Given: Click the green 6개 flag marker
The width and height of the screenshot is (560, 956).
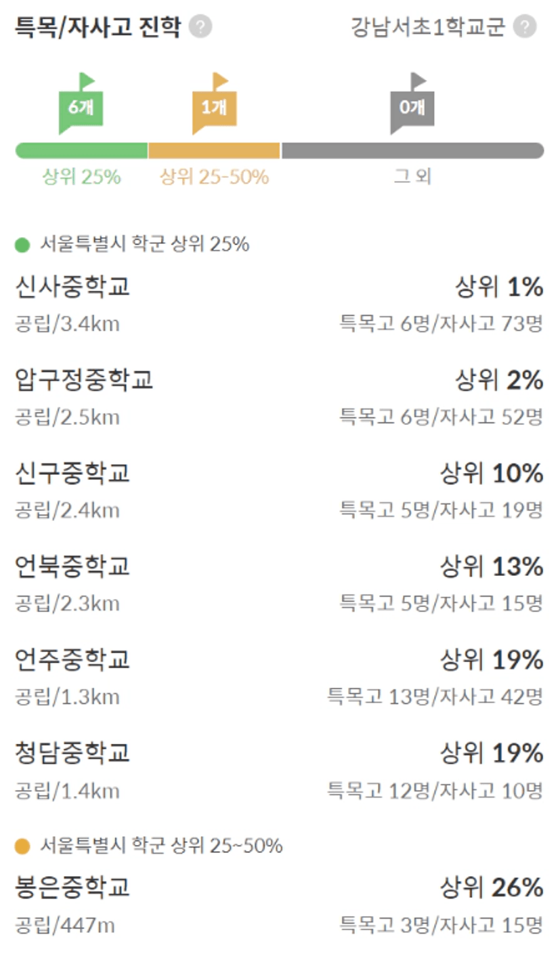Looking at the screenshot, I should pyautogui.click(x=81, y=106).
